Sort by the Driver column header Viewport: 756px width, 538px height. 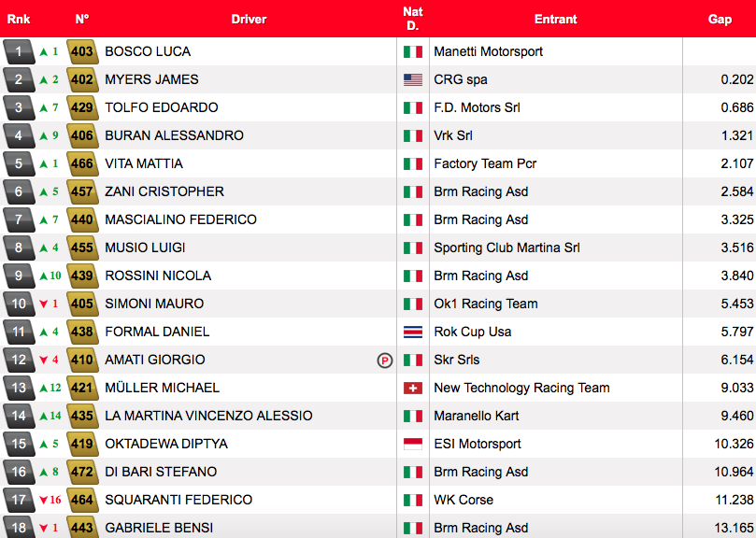(x=249, y=20)
